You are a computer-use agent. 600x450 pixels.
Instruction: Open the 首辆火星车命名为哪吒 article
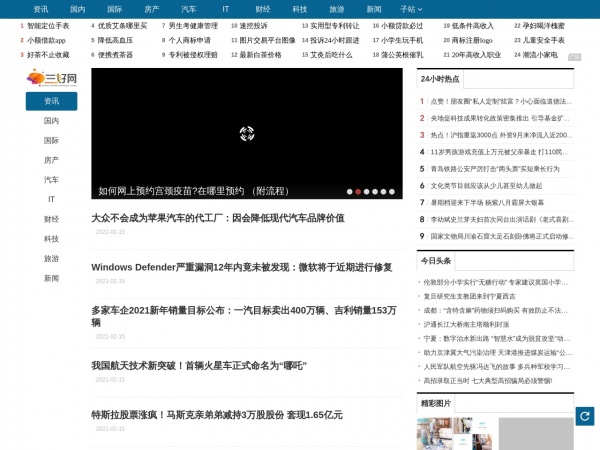(199, 365)
